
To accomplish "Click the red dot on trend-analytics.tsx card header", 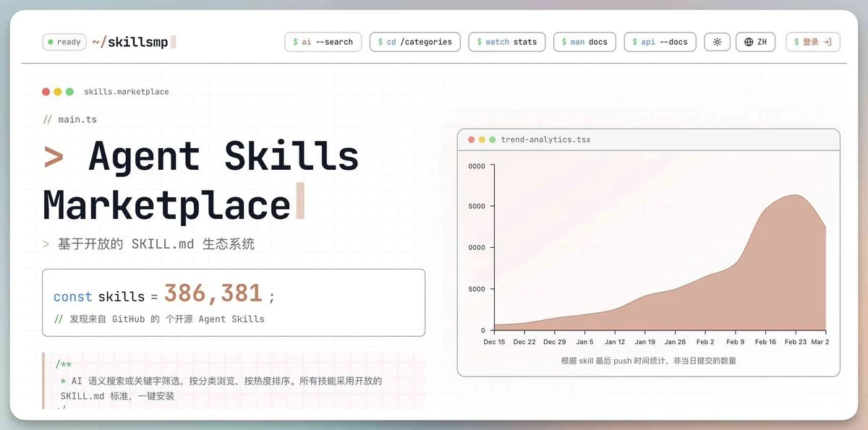I will (472, 139).
